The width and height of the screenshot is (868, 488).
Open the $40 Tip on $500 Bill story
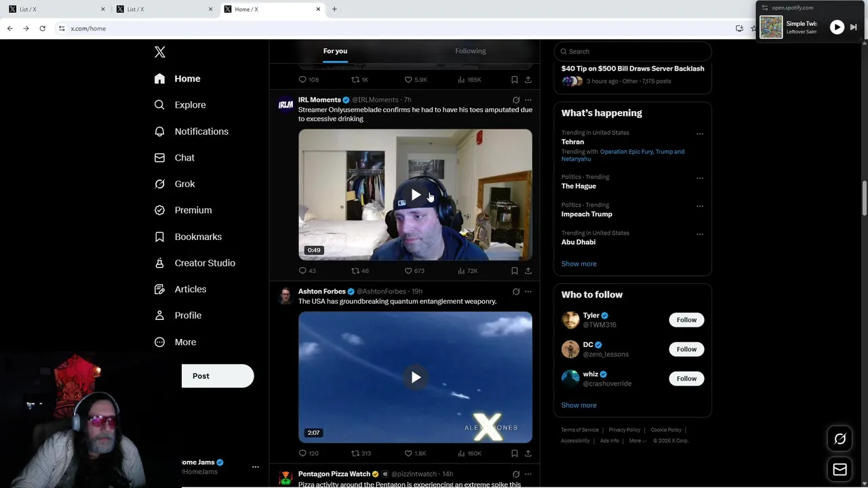click(x=633, y=68)
